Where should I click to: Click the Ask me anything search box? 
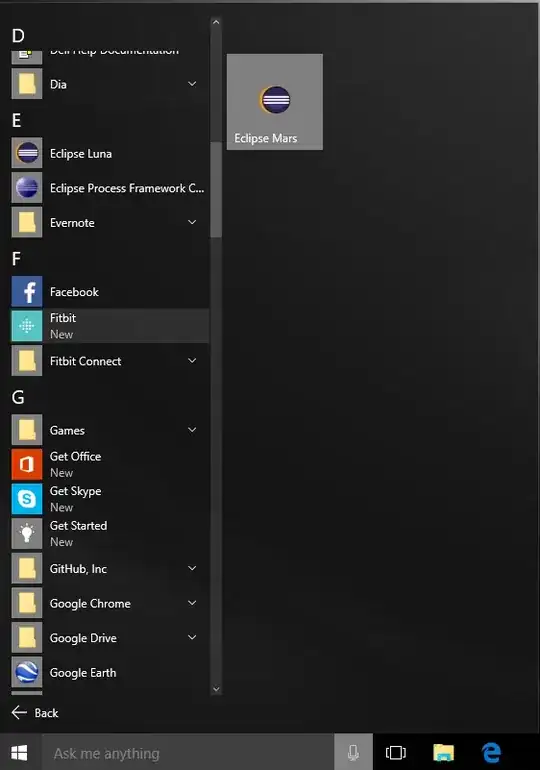[x=188, y=752]
